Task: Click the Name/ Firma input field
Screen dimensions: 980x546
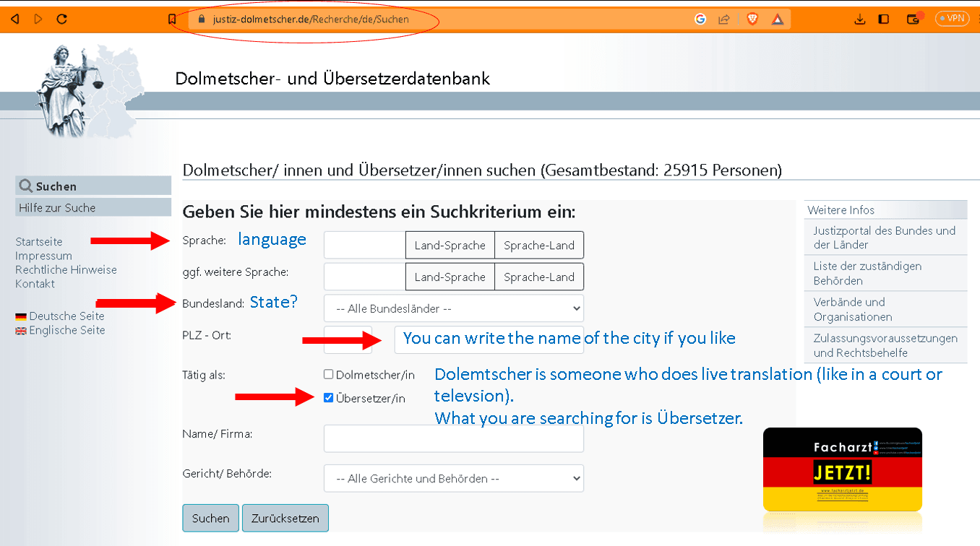Action: (453, 438)
